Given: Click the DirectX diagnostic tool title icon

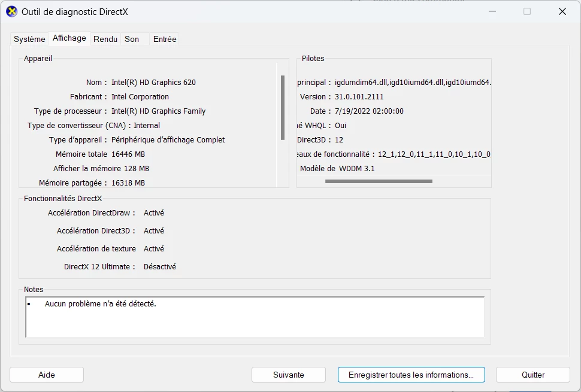Looking at the screenshot, I should pos(11,11).
